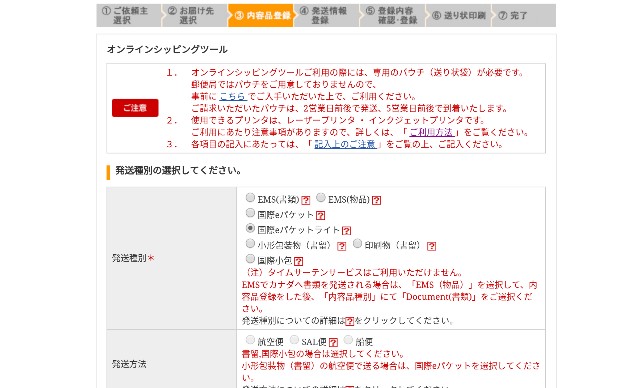Open the こちら pouch request link

pyautogui.click(x=233, y=97)
